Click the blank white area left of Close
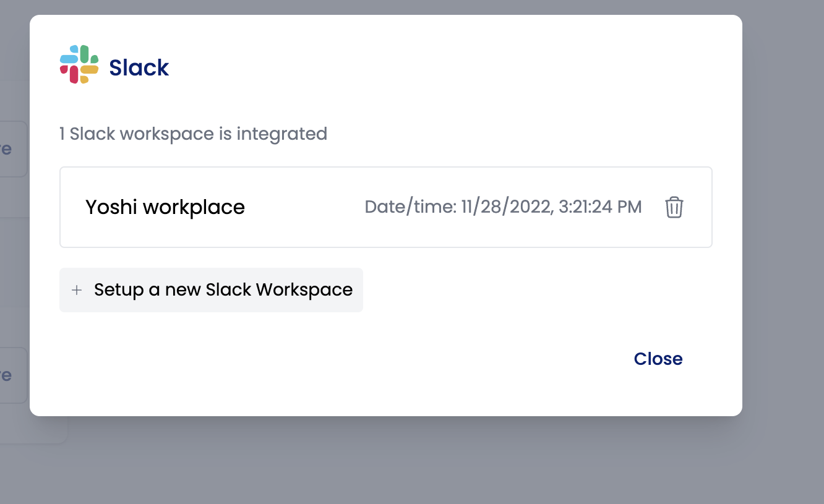 pyautogui.click(x=340, y=359)
